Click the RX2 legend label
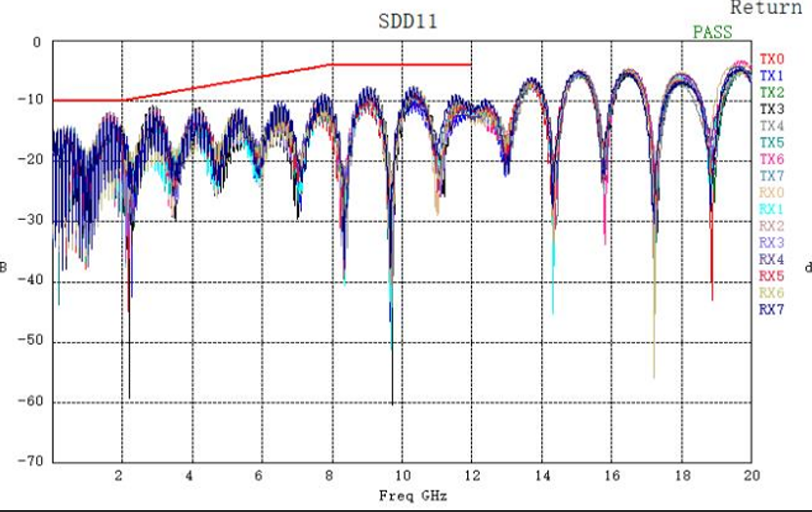The width and height of the screenshot is (812, 512). click(772, 226)
